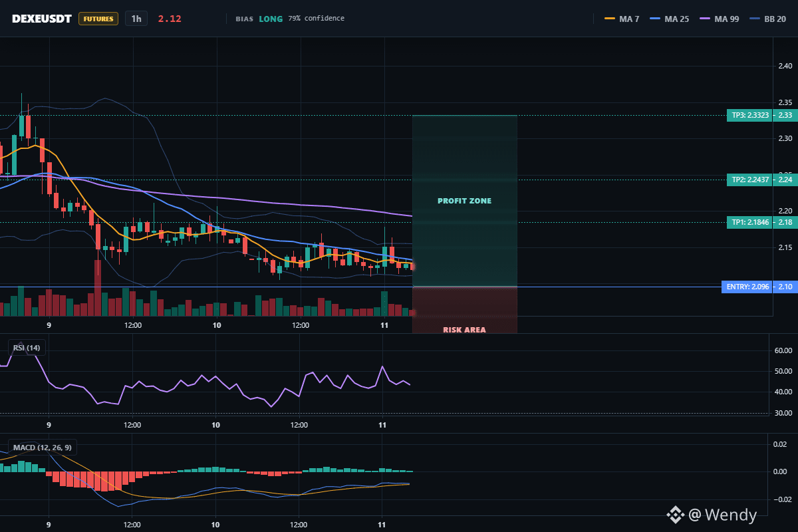The height and width of the screenshot is (532, 798).
Task: Click the RISK AREA label
Action: pyautogui.click(x=464, y=330)
